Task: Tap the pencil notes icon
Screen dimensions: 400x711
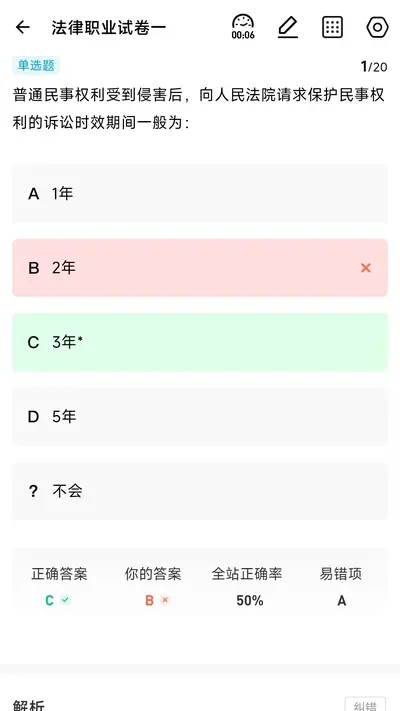Action: pos(288,27)
